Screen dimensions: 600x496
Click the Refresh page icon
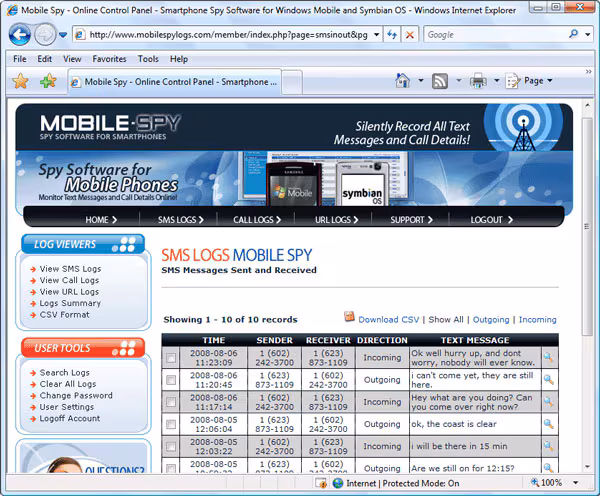click(x=392, y=35)
